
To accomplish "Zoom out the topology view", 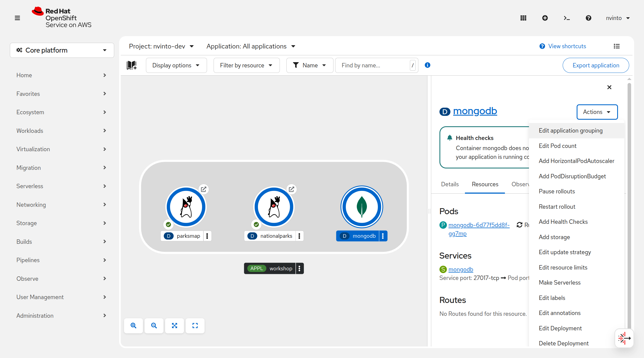I will point(154,326).
